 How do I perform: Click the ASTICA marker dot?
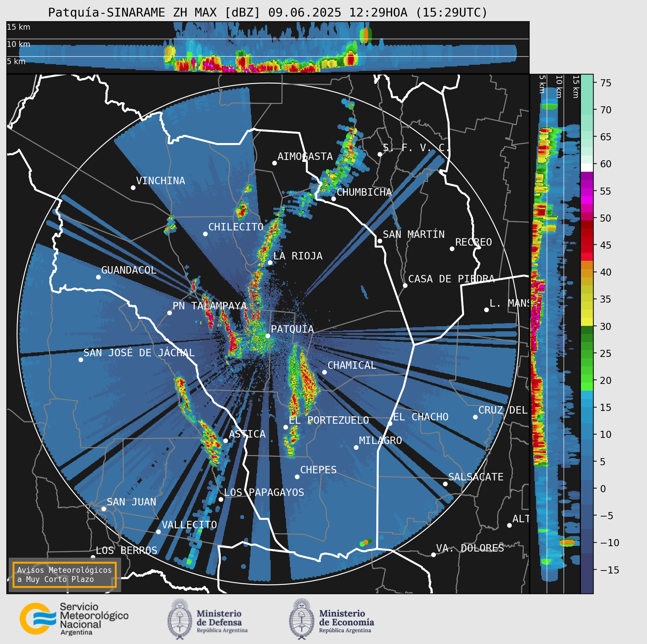[x=225, y=441]
